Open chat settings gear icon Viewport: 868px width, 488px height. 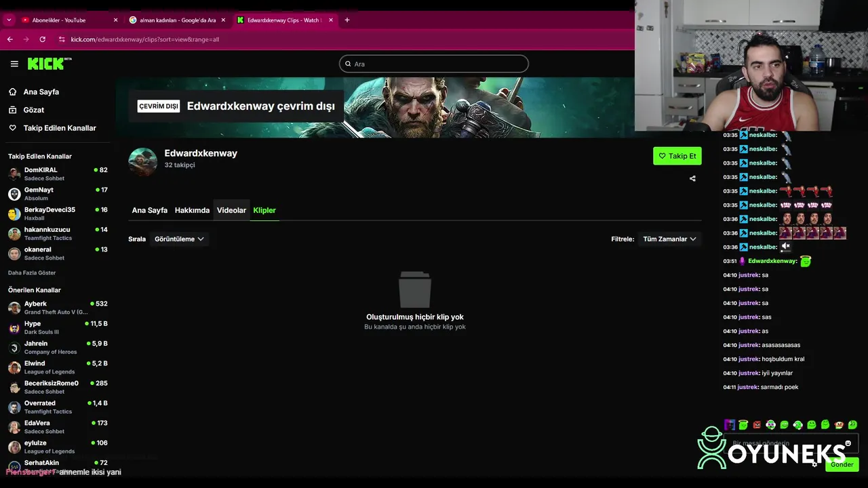pos(814,464)
